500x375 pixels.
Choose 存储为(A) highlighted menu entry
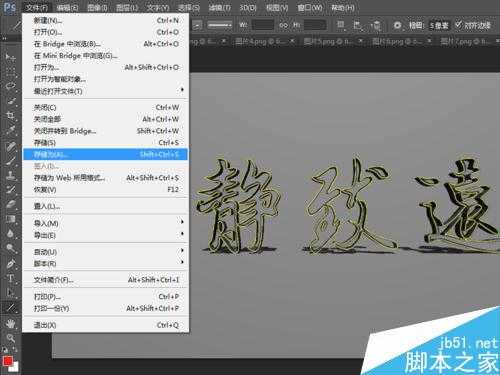point(105,154)
